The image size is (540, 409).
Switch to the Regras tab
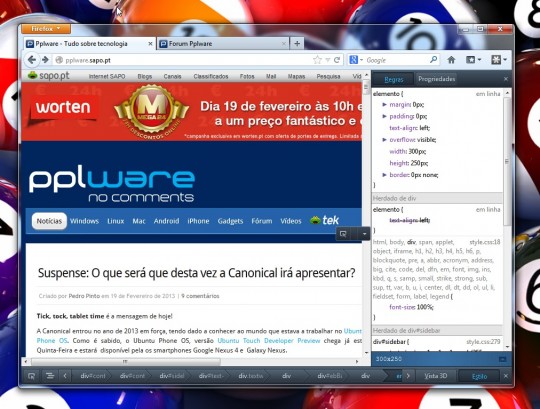(394, 79)
